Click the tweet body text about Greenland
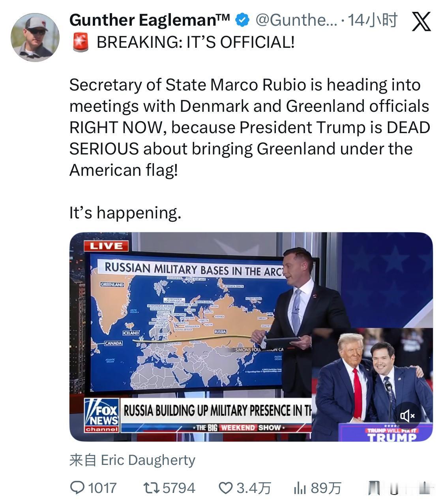This screenshot has height=504, width=444. [x=249, y=127]
